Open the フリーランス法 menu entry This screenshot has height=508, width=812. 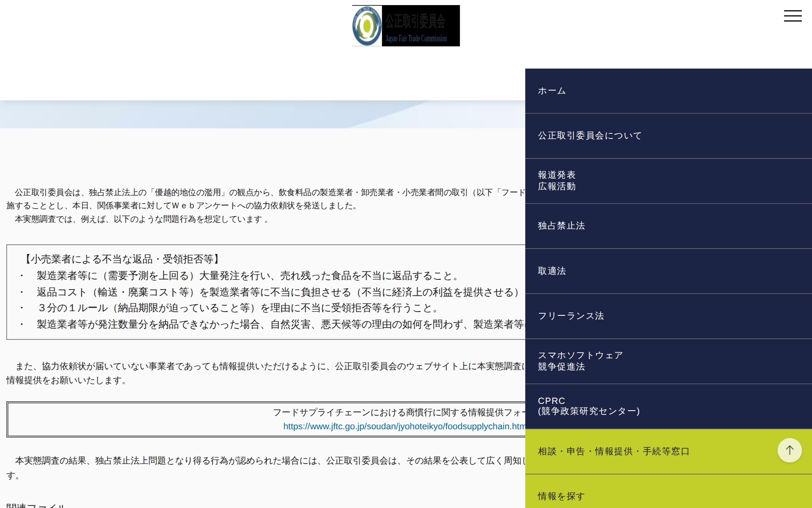click(x=571, y=316)
